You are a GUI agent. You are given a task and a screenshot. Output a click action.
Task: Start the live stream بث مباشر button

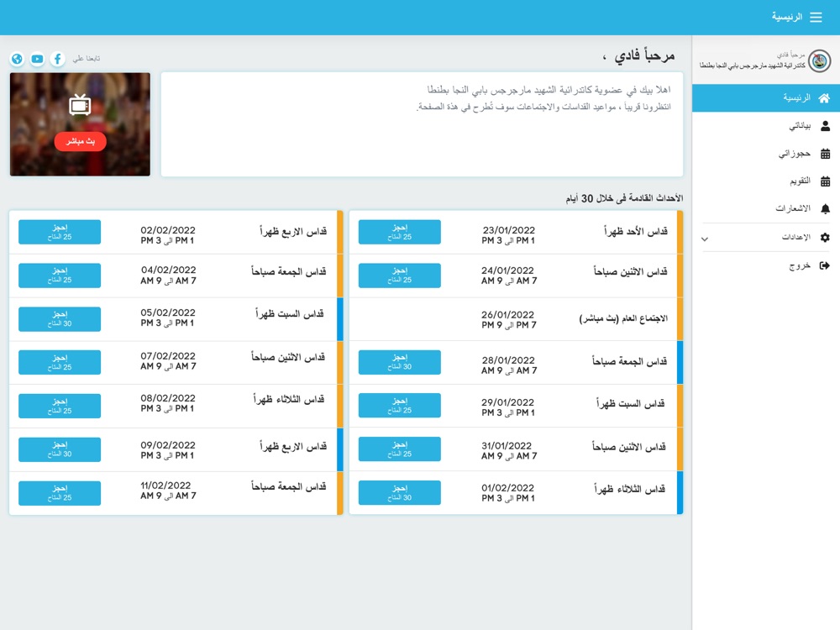coord(81,141)
